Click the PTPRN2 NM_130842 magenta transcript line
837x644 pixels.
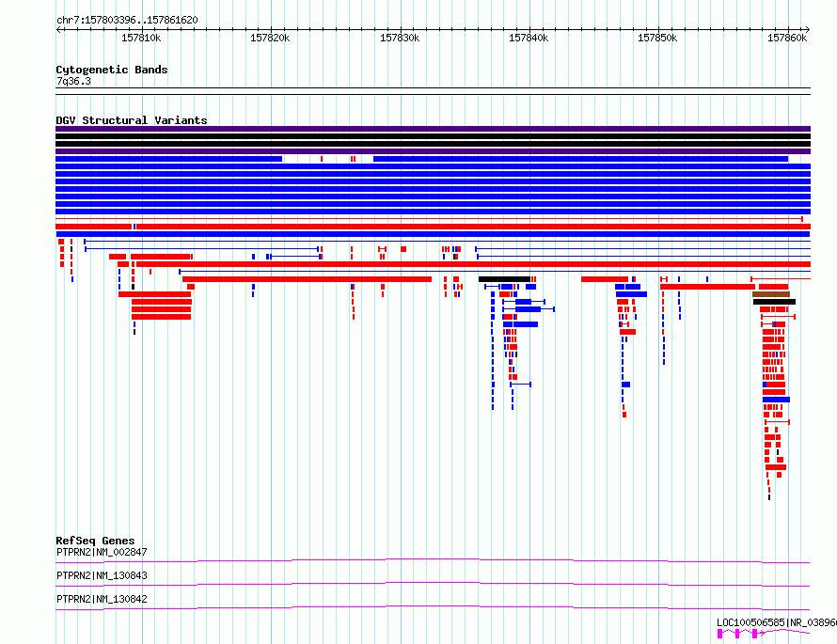coord(433,607)
